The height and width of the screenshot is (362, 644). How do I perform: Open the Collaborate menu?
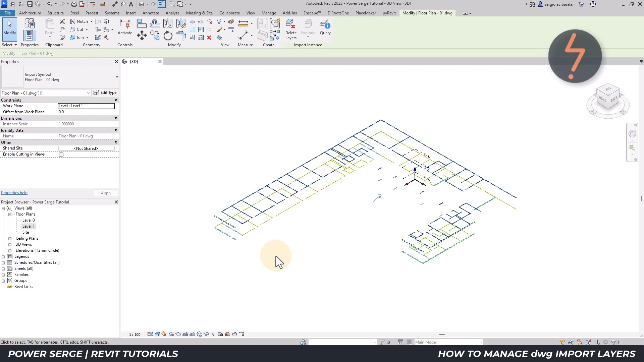click(x=229, y=13)
